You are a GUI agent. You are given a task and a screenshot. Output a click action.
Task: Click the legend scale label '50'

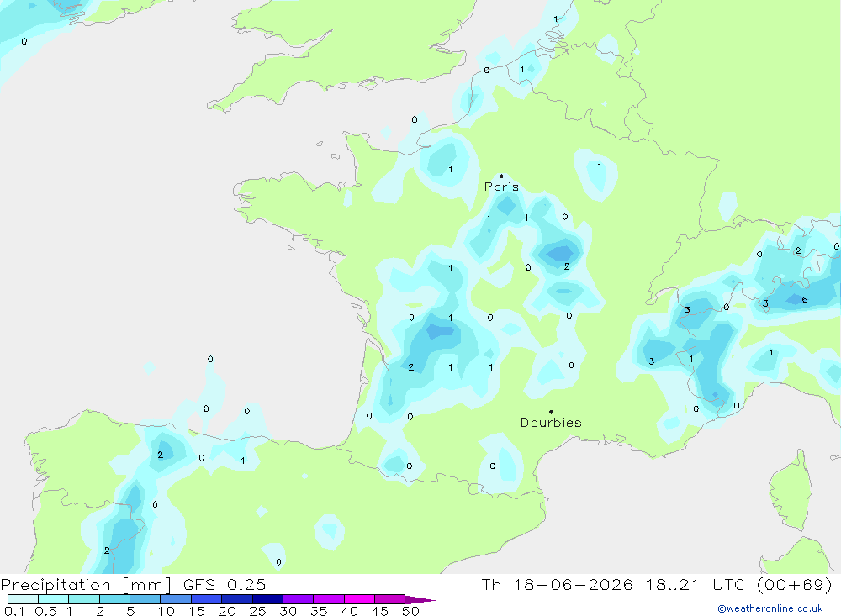point(410,611)
